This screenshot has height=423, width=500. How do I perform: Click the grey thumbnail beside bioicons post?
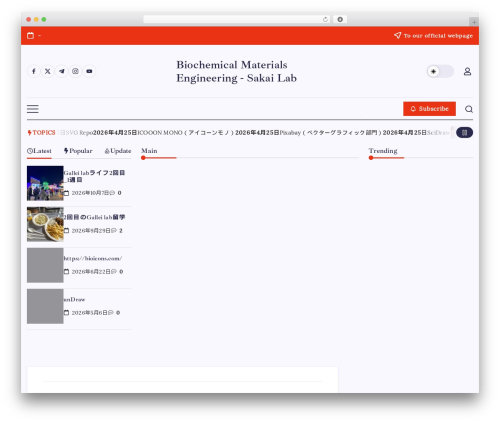(x=45, y=265)
